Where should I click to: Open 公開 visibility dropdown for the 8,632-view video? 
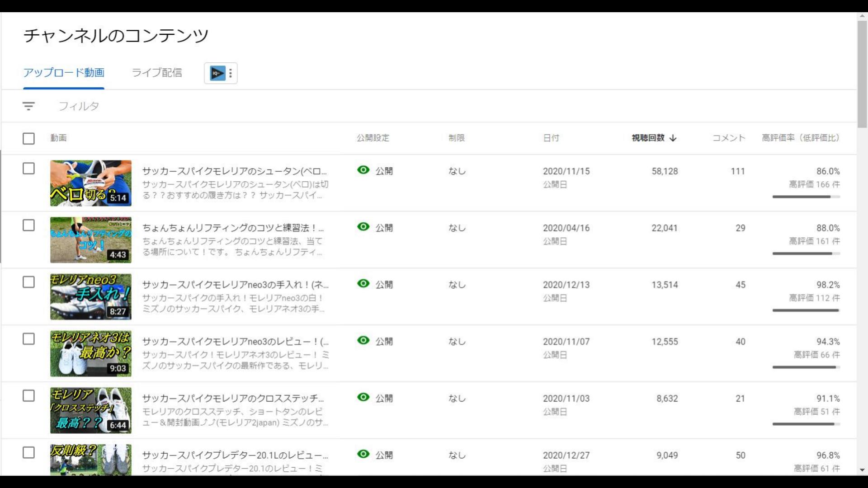pyautogui.click(x=384, y=399)
